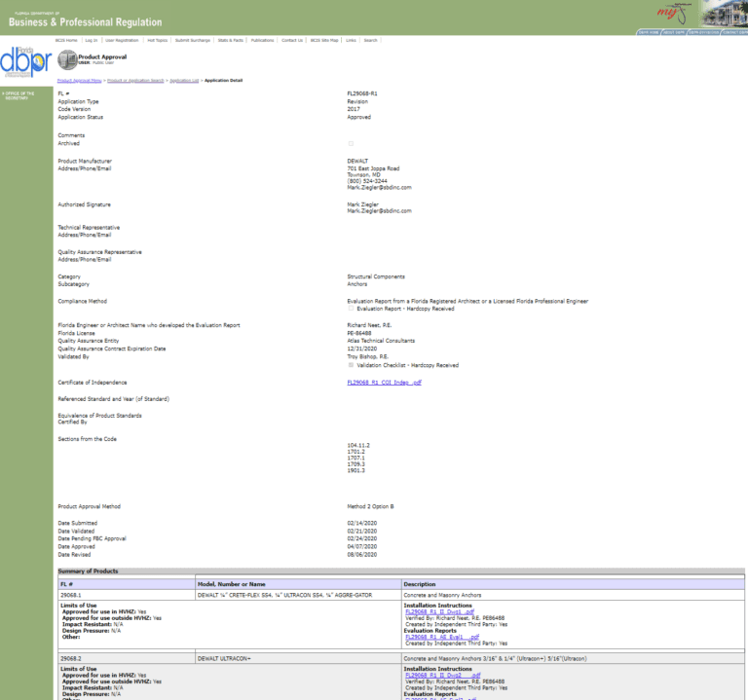Click the Structural Components category value
The height and width of the screenshot is (700, 748).
(376, 276)
